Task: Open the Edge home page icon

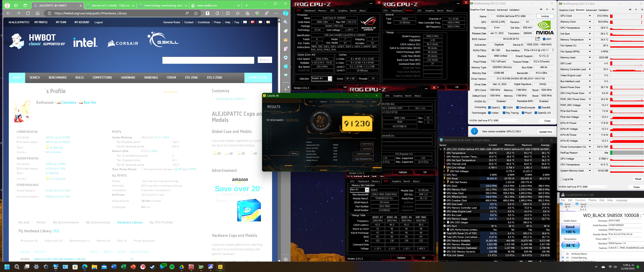Action: pos(37,13)
